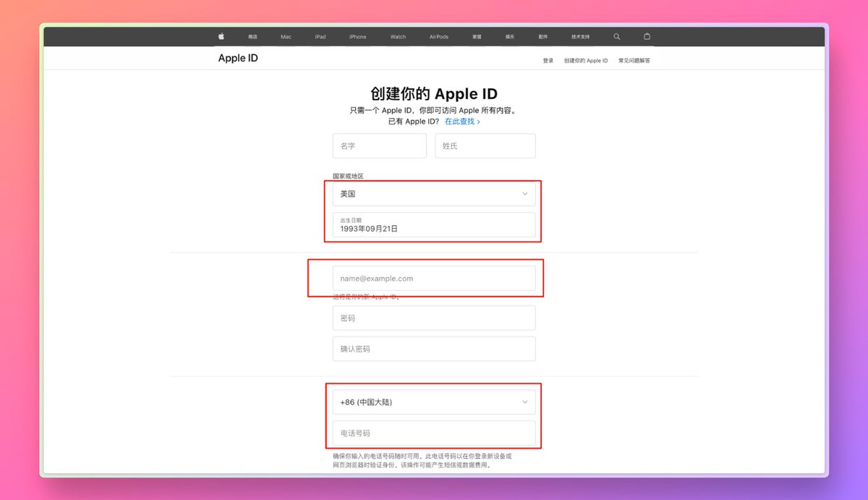Go to the iPhone nav item

pyautogui.click(x=357, y=37)
